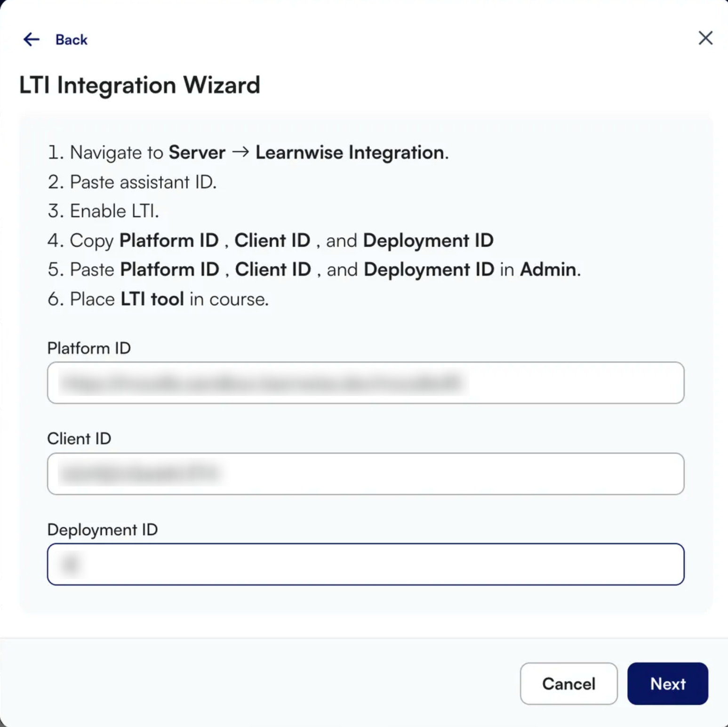This screenshot has height=727, width=728.
Task: Go back via the Back link
Action: click(71, 40)
